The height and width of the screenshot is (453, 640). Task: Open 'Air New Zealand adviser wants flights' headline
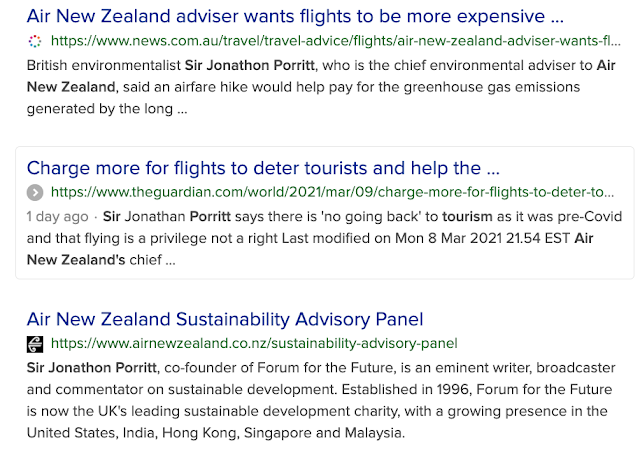coord(295,16)
